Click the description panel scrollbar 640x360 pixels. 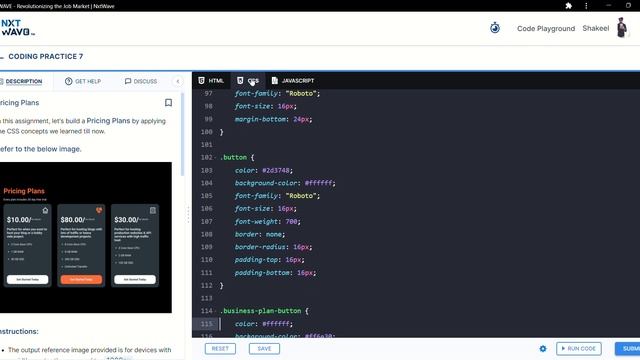[182, 135]
